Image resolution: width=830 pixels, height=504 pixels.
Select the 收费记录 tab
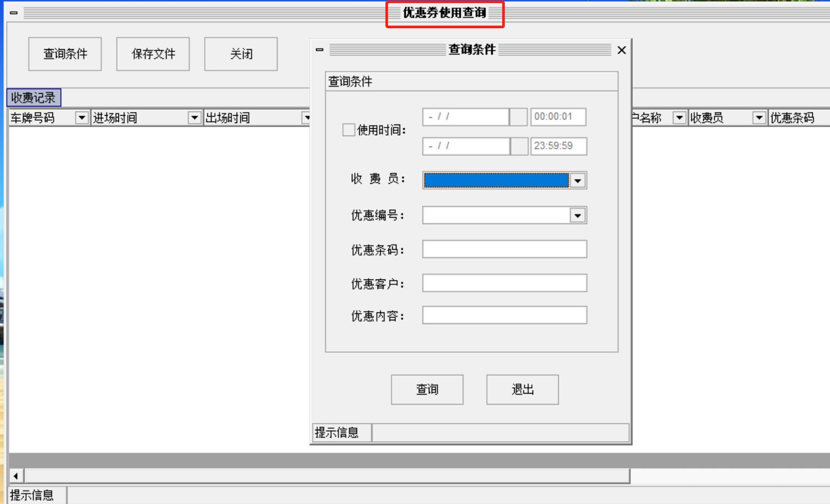(x=34, y=98)
